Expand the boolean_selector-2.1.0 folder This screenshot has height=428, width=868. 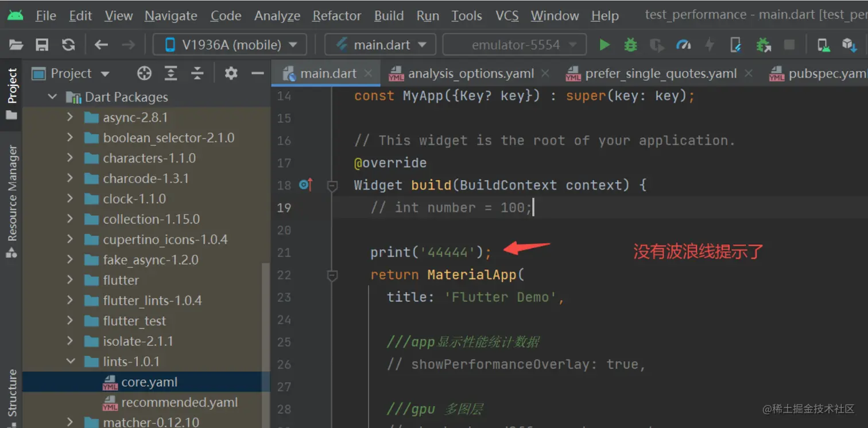pos(70,138)
